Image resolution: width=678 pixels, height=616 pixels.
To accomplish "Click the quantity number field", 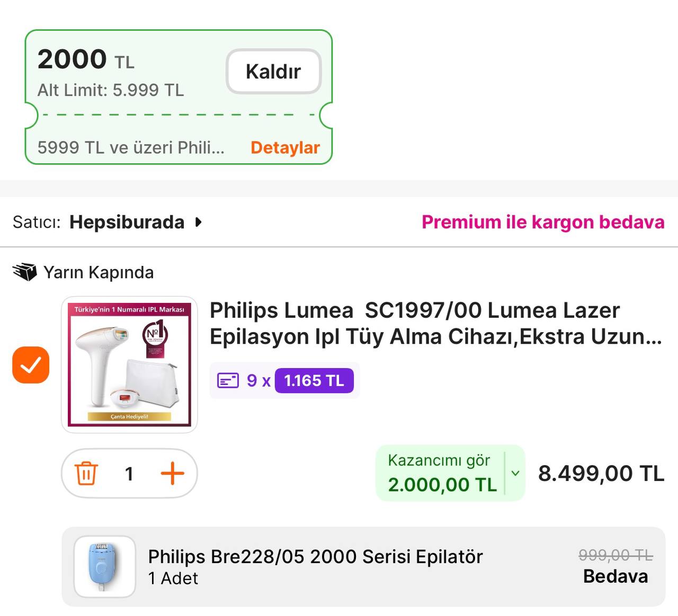I will pyautogui.click(x=129, y=474).
